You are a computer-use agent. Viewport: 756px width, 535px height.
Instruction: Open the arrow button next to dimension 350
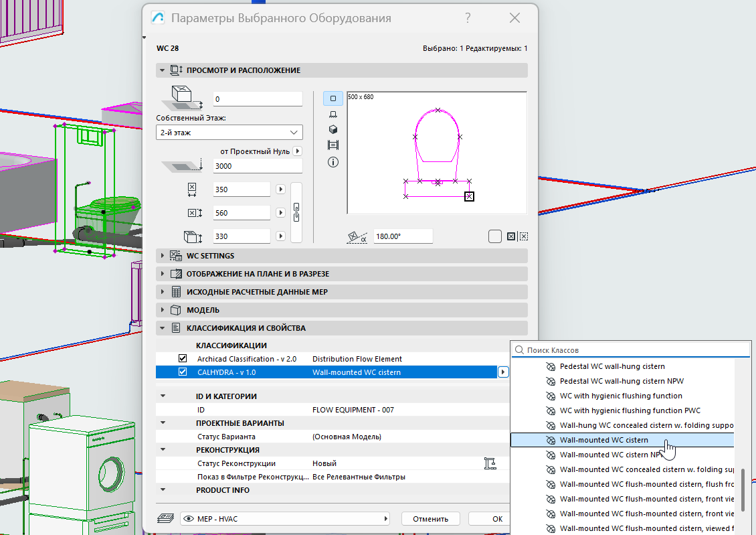280,189
